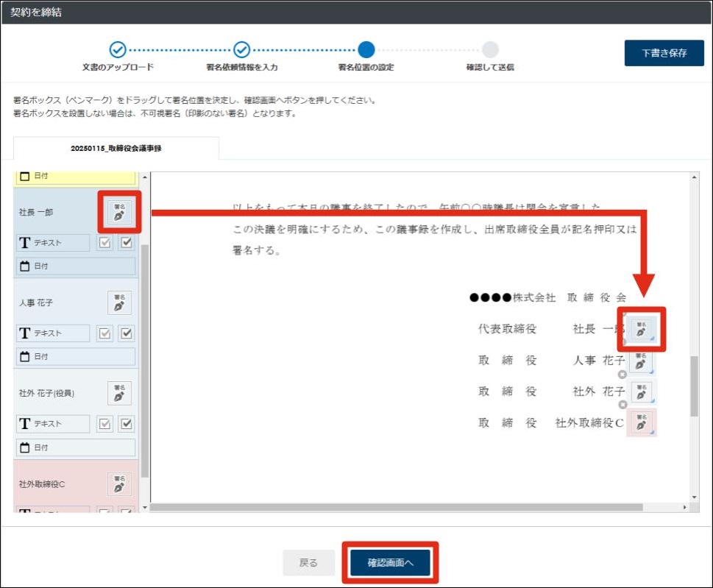The height and width of the screenshot is (588, 713).
Task: Select the signature pen icon for 社長 一郎
Action: pyautogui.click(x=119, y=213)
